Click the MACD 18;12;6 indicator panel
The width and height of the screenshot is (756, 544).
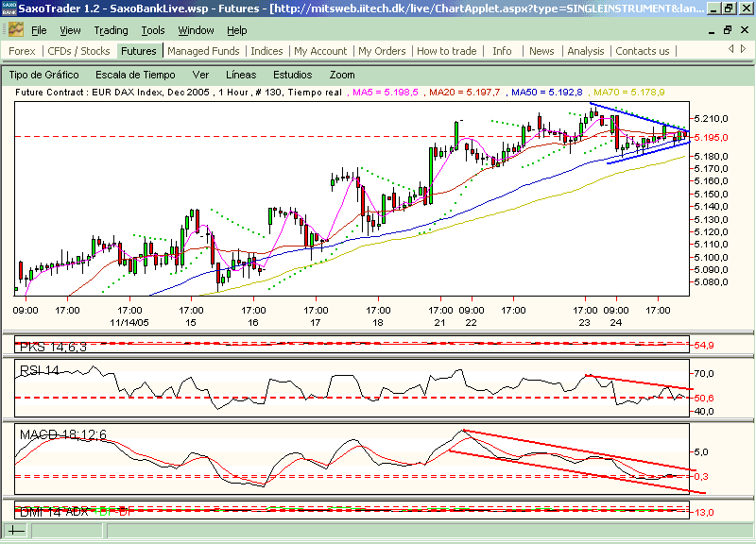[x=352, y=459]
